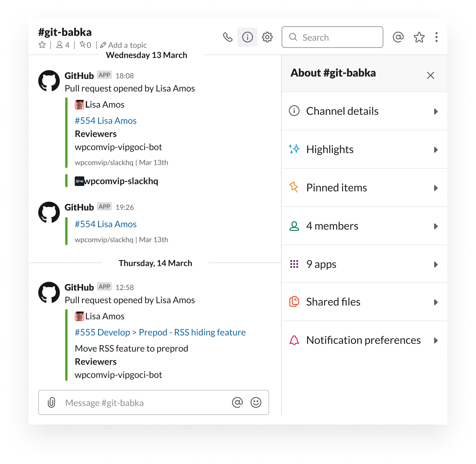Expand the Shared files section
Screen dimensions: 476x464
tap(364, 302)
